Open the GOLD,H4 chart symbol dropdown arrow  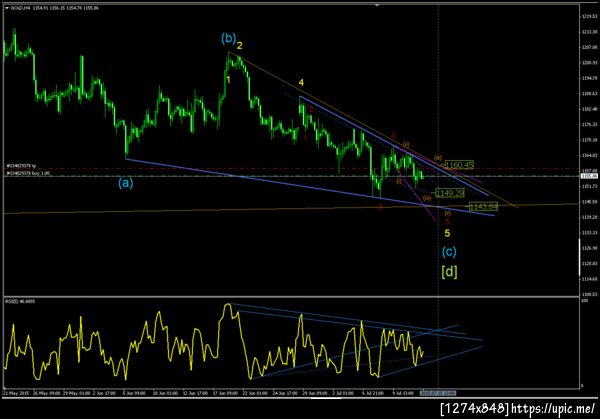pyautogui.click(x=7, y=8)
